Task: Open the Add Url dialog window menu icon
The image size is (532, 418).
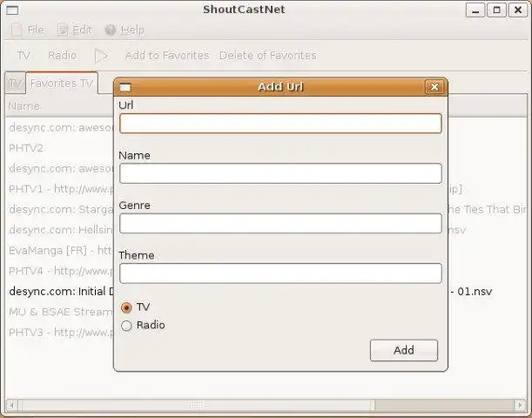Action: pyautogui.click(x=125, y=88)
